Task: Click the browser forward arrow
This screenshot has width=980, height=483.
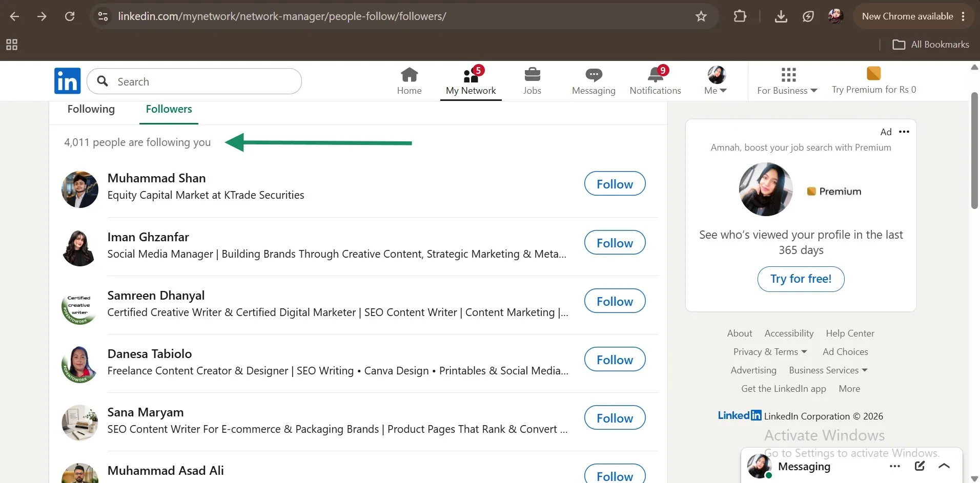Action: pyautogui.click(x=42, y=16)
